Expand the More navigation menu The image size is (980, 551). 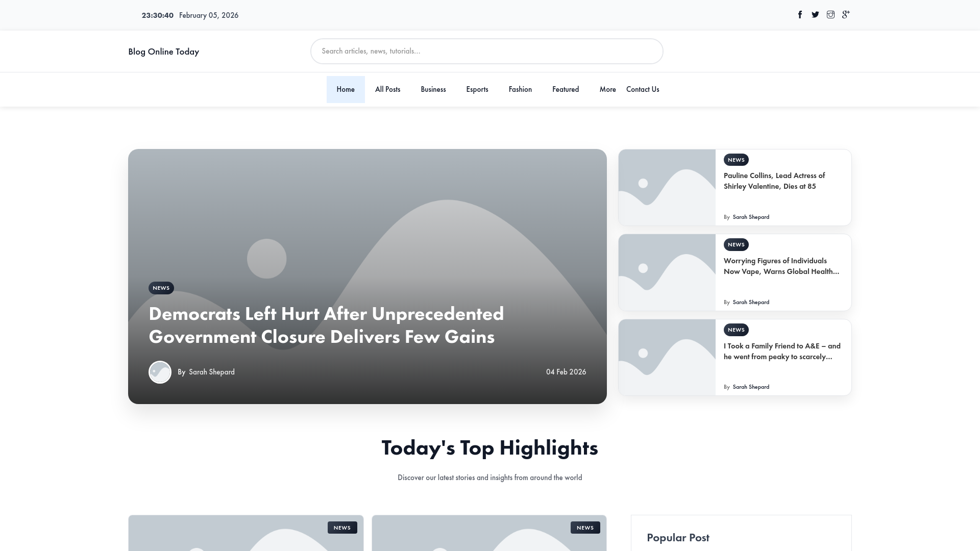point(608,90)
